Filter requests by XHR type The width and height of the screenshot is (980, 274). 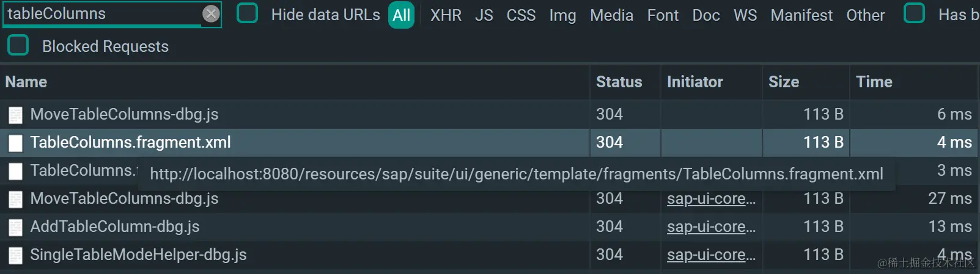(446, 15)
